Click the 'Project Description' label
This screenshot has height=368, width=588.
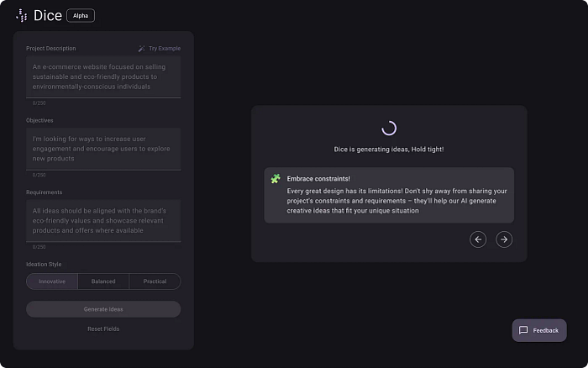[x=51, y=49]
